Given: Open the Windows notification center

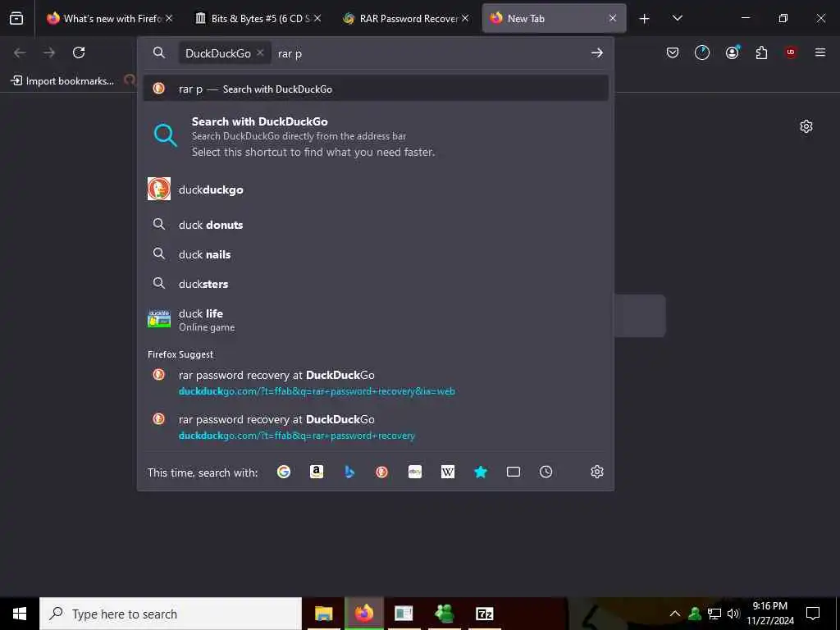Looking at the screenshot, I should pos(813,614).
